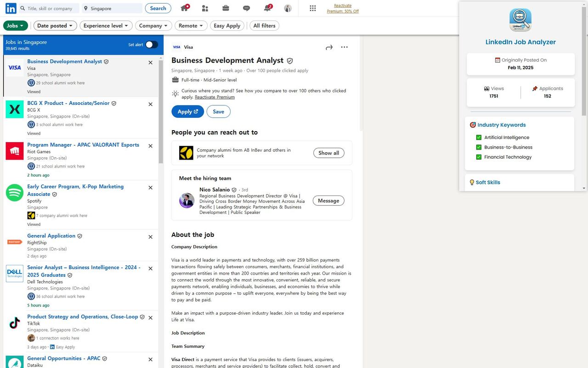The image size is (588, 368).
Task: Dismiss the Spotify Early Career listing
Action: [150, 188]
